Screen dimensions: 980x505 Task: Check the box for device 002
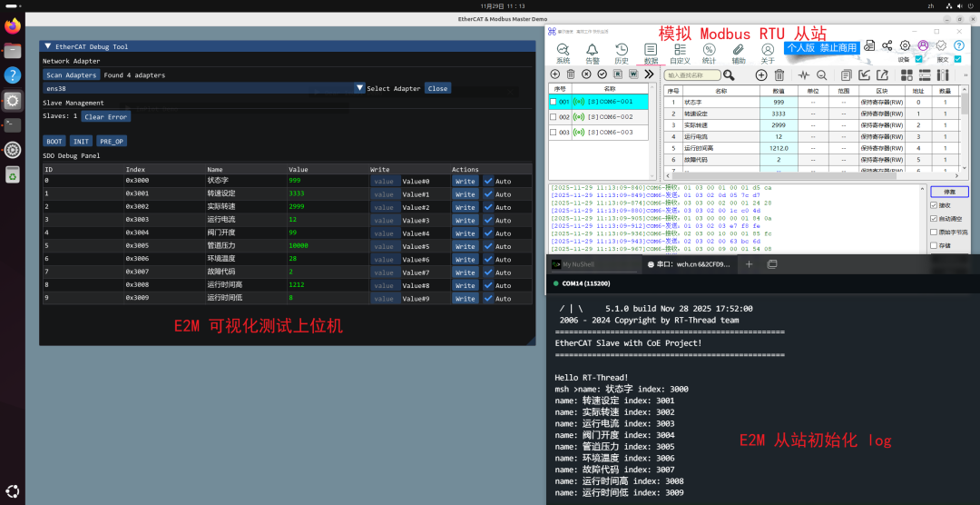pyautogui.click(x=553, y=117)
